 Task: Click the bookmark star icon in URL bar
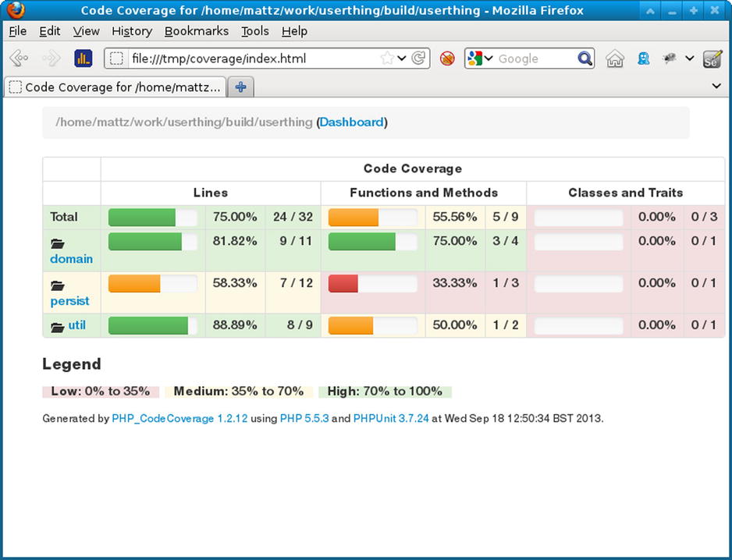pyautogui.click(x=387, y=58)
